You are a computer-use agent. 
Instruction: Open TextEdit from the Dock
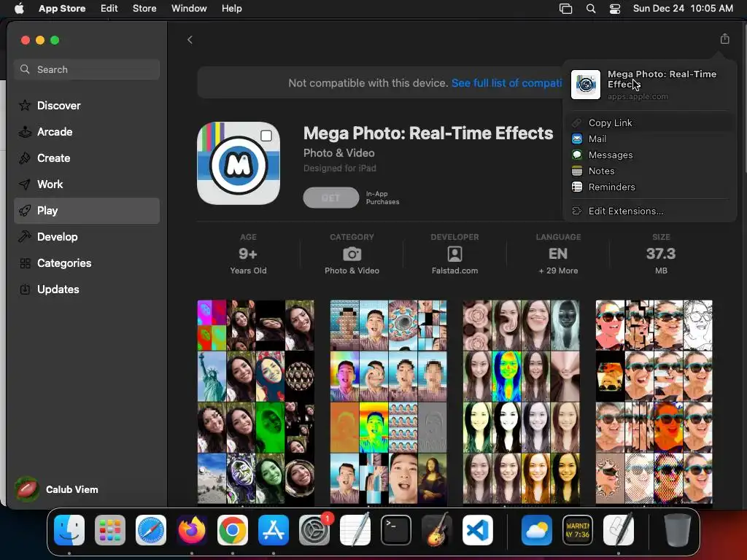[x=355, y=530]
